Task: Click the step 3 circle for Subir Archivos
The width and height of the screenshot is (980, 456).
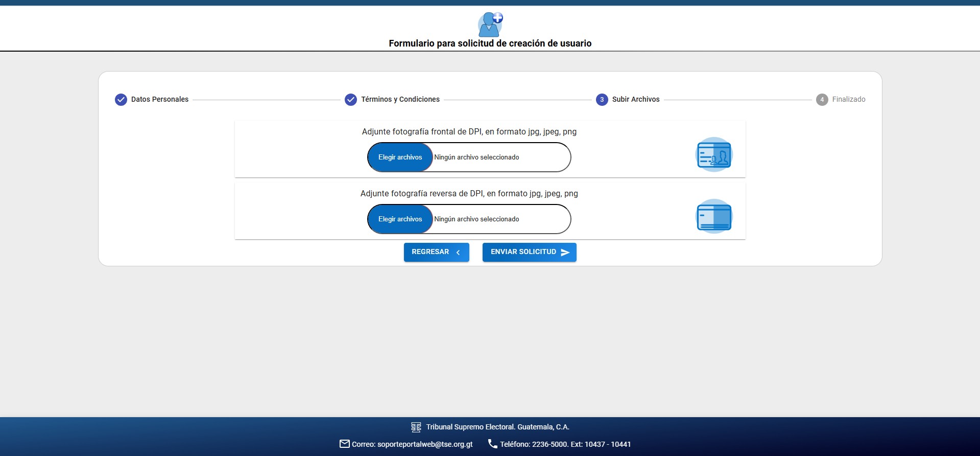Action: pyautogui.click(x=602, y=100)
